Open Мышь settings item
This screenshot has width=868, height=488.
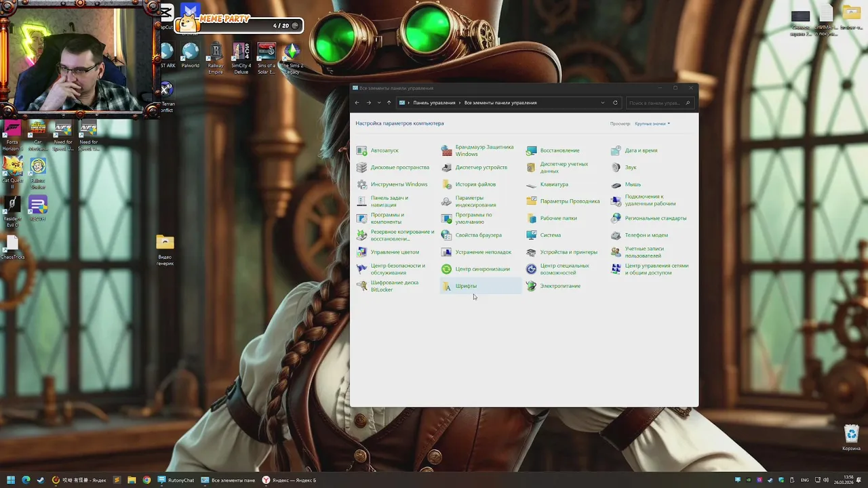click(626, 184)
